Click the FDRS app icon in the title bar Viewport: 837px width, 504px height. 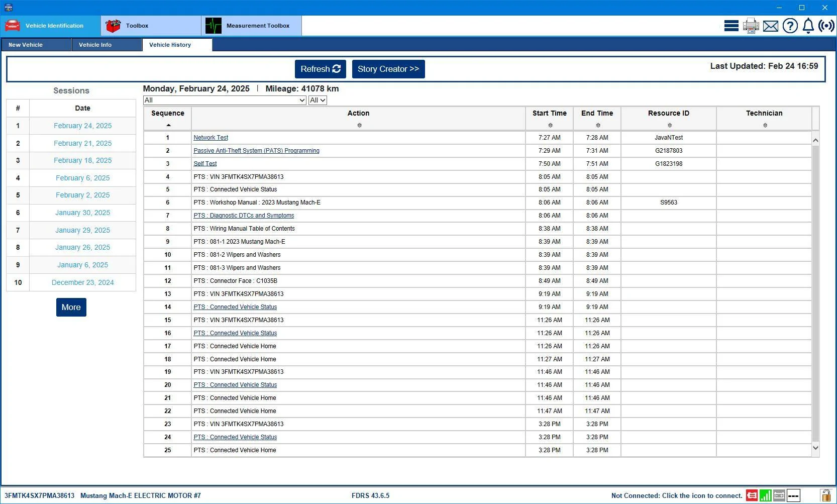[8, 8]
